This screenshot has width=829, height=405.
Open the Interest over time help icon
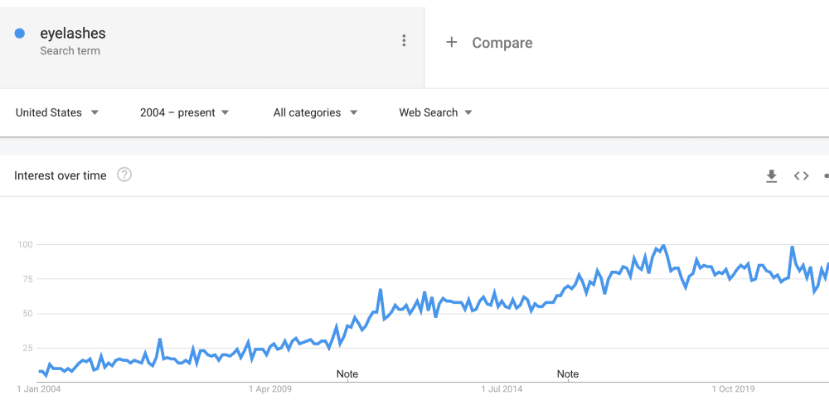pos(124,175)
